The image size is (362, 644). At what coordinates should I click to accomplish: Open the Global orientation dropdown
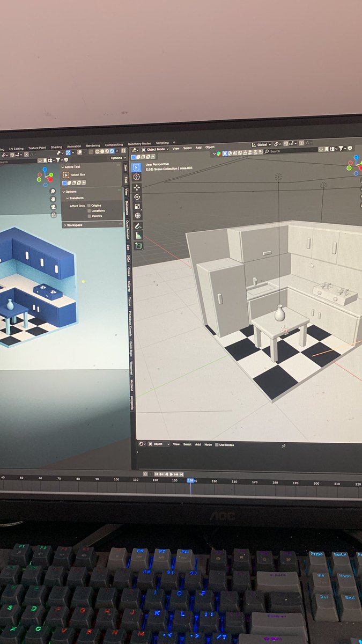pos(261,144)
